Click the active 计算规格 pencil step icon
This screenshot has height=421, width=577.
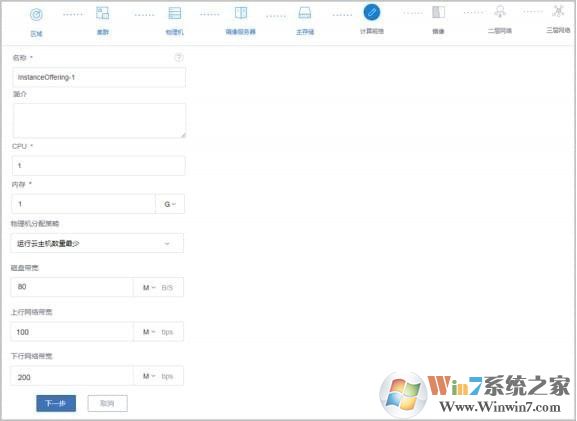(372, 12)
